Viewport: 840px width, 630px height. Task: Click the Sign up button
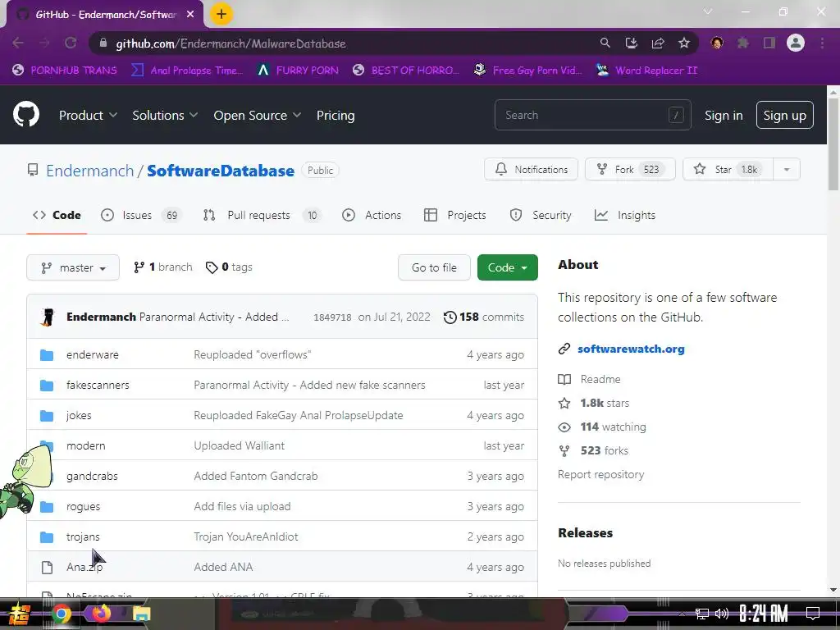784,115
